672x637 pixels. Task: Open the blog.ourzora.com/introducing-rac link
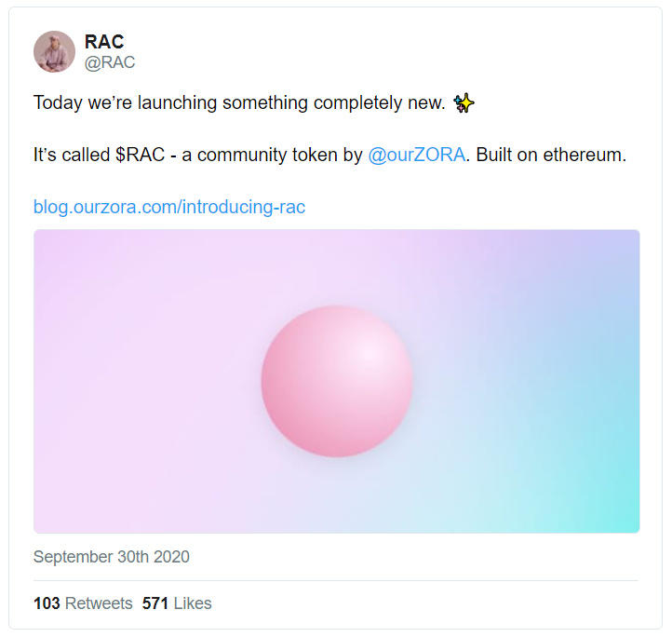pyautogui.click(x=169, y=207)
